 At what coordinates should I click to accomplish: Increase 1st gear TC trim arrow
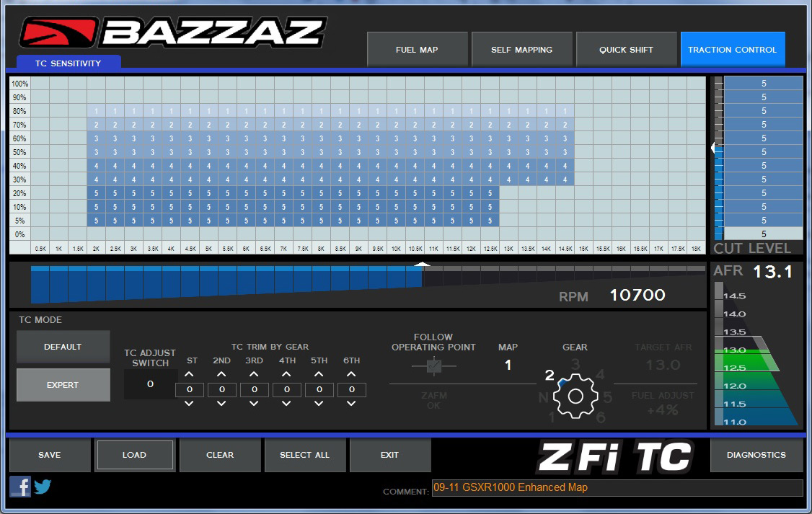[x=190, y=375]
